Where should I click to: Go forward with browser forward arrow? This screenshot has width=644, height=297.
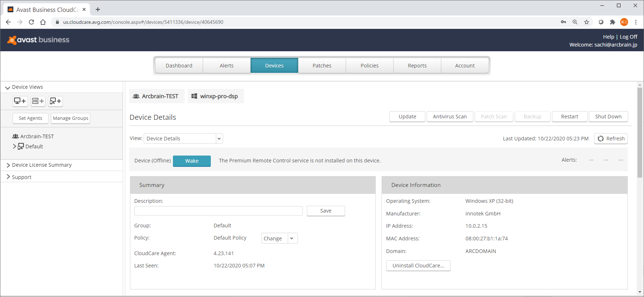pyautogui.click(x=20, y=22)
